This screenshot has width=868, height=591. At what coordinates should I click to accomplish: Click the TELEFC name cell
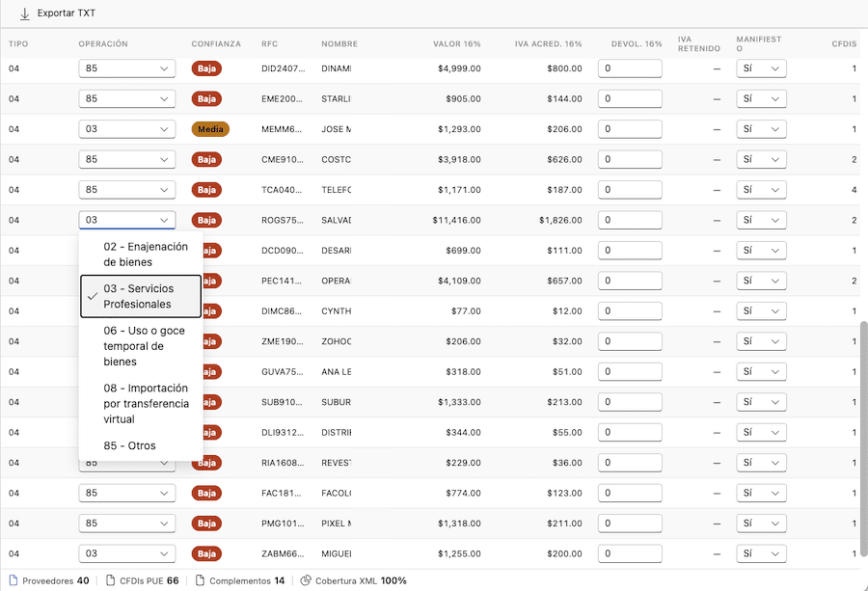(336, 190)
